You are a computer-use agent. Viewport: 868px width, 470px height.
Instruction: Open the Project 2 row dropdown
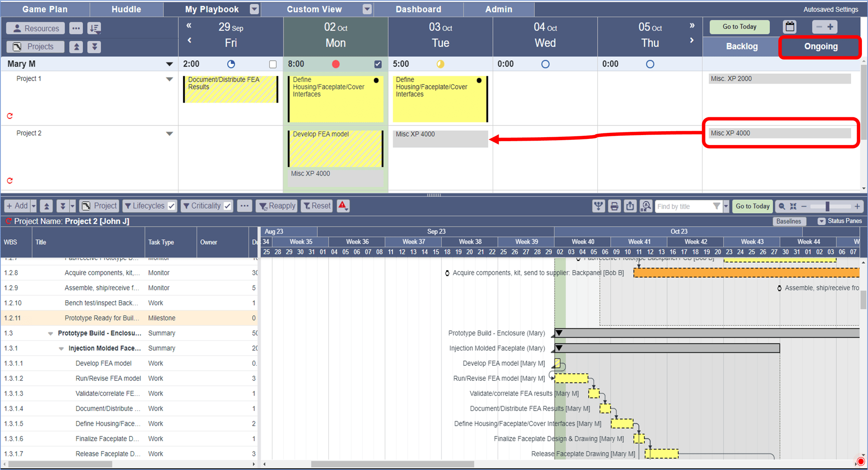pos(169,134)
